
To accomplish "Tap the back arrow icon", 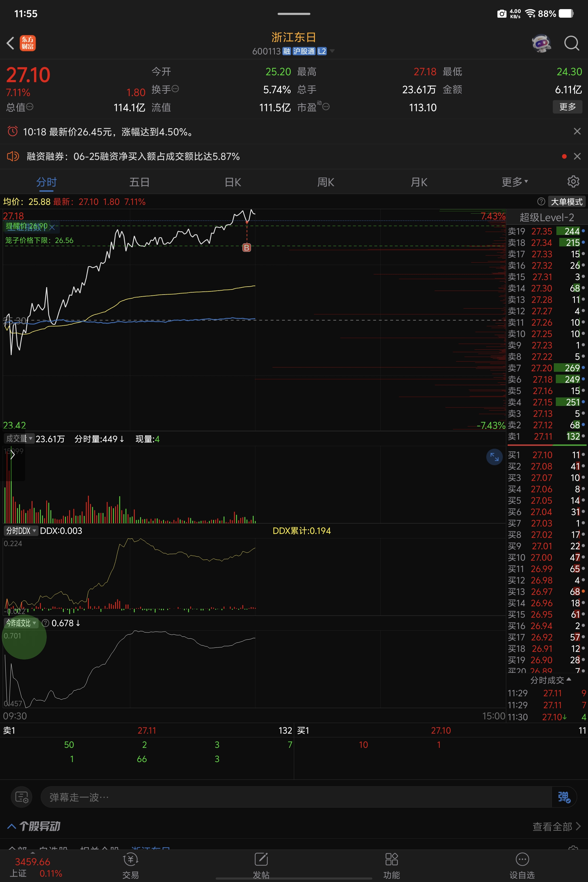I will (x=10, y=43).
